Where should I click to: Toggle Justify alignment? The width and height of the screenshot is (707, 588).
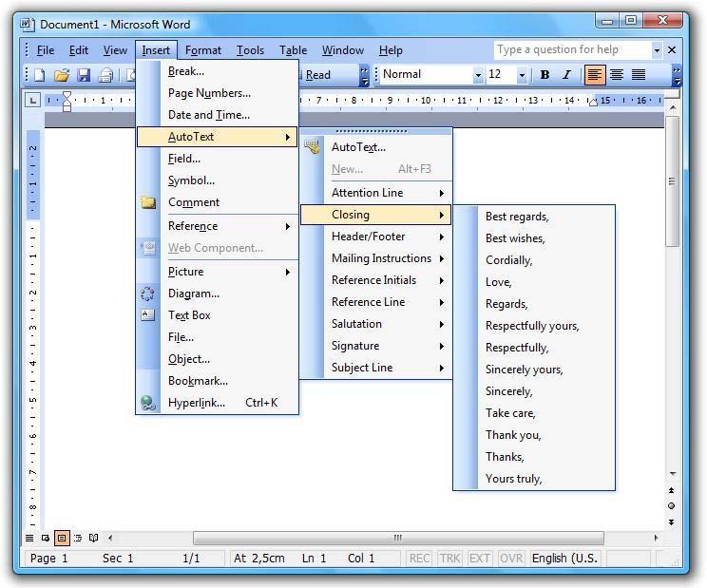[638, 74]
